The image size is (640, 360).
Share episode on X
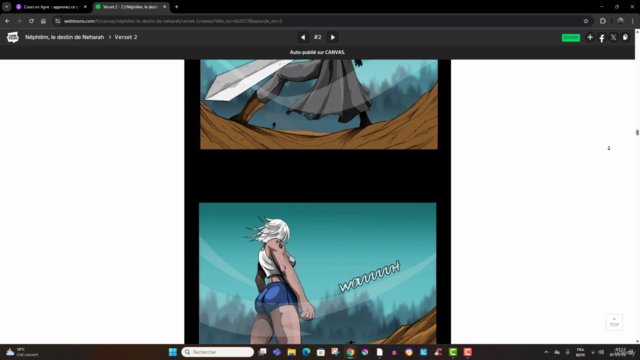(x=613, y=37)
